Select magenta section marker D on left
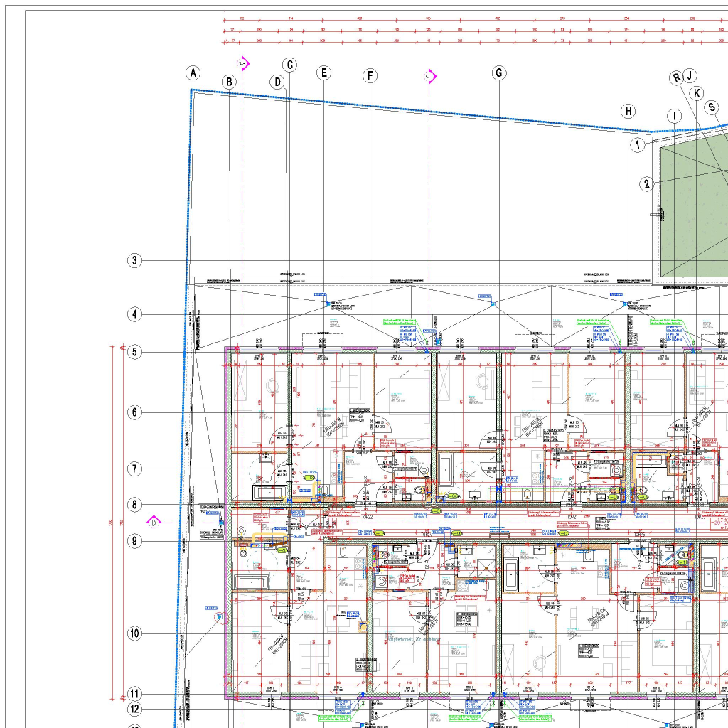This screenshot has height=728, width=728. 154,523
